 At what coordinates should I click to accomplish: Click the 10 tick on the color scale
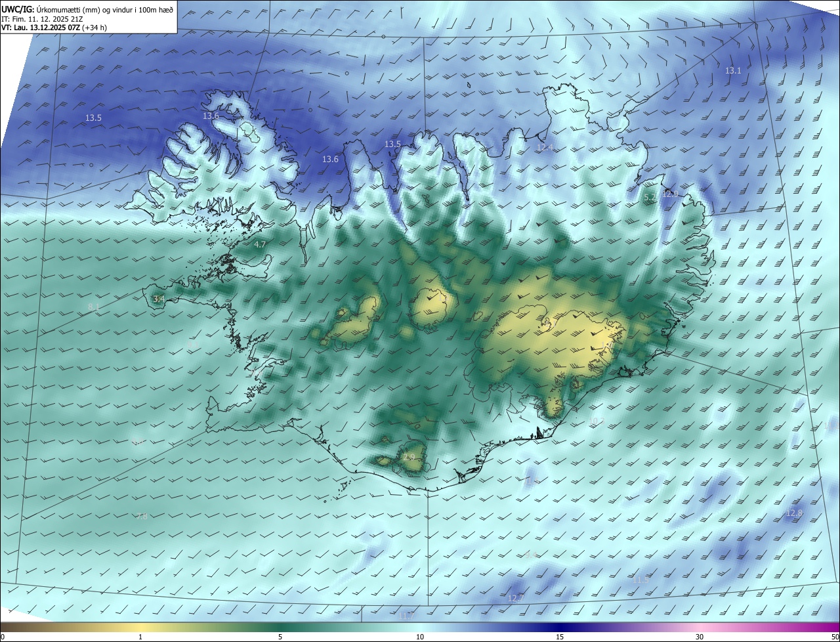420,637
